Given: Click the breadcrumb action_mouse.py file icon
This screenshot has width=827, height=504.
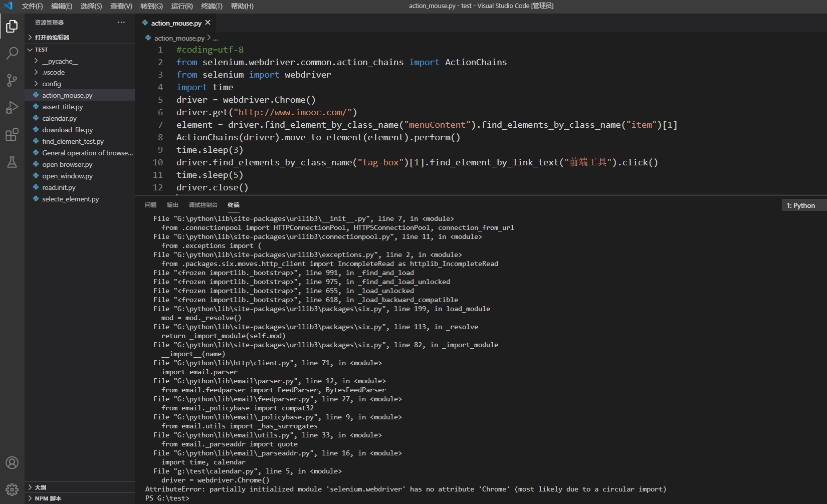Looking at the screenshot, I should (148, 38).
